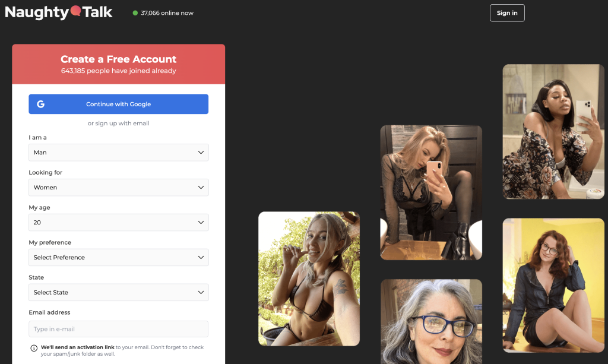
Task: Click the green online status dot
Action: (135, 13)
